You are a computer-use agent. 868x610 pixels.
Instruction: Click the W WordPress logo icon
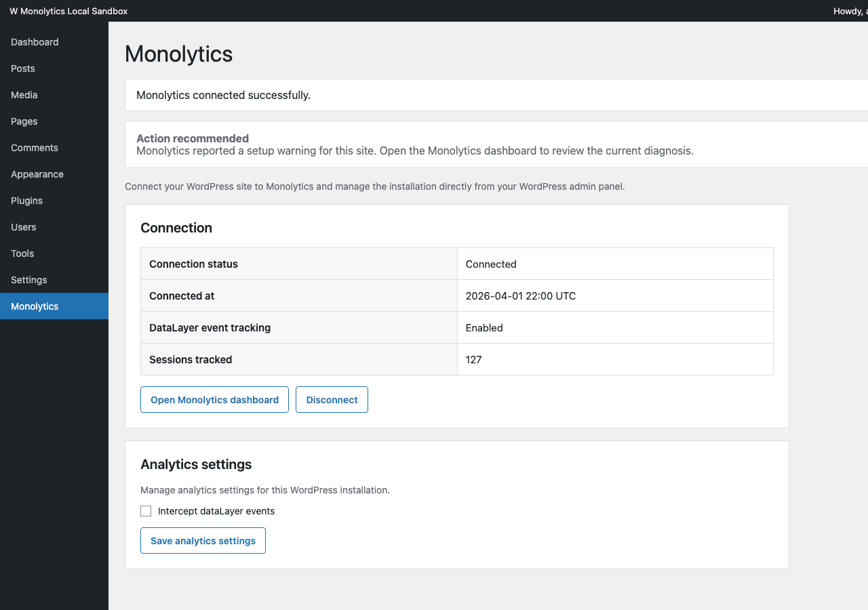(x=12, y=11)
